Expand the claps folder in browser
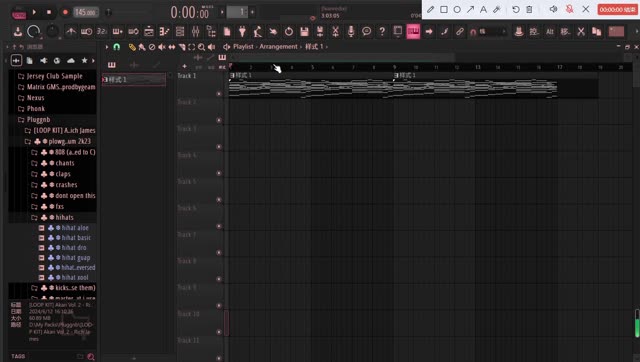 [x=62, y=174]
